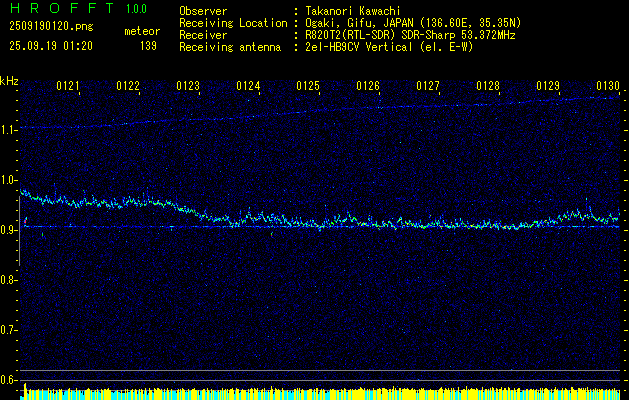
Task: Click the 1.1 frequency axis label
Action: click(x=9, y=130)
